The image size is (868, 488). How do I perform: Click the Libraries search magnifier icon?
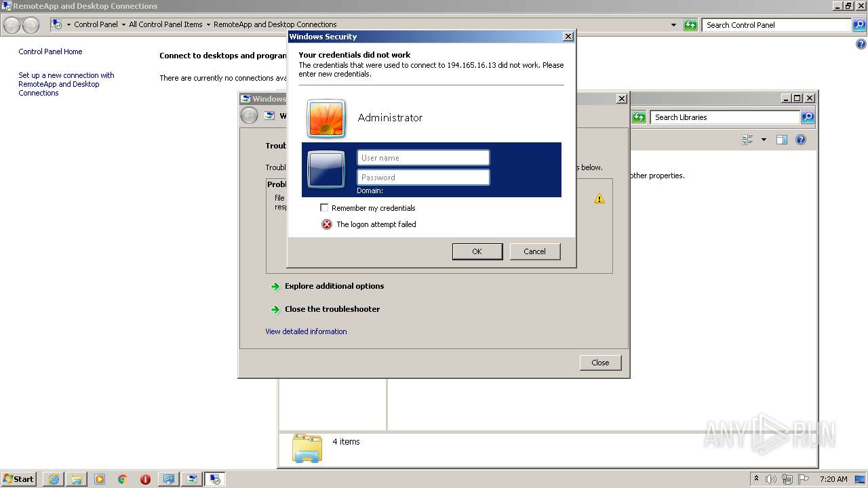(x=807, y=117)
